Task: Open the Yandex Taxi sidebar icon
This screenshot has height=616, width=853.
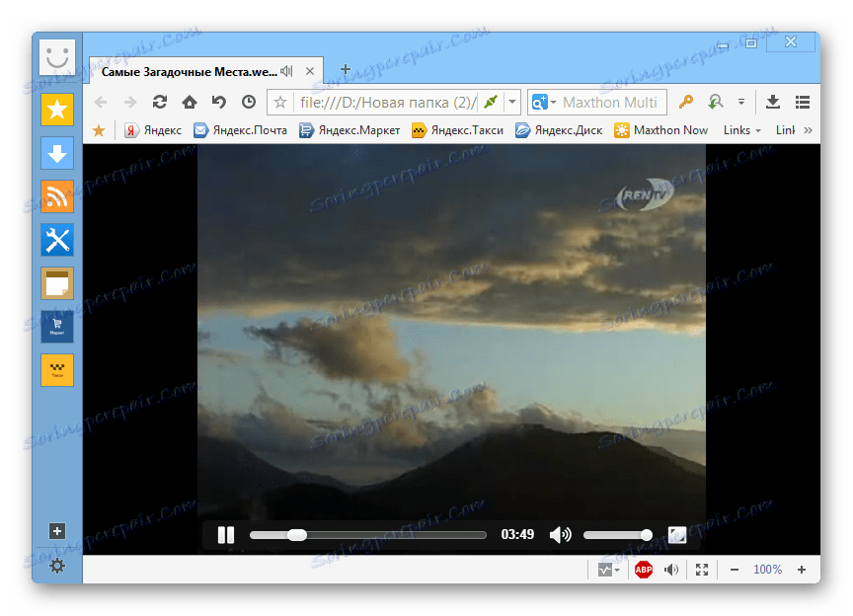Action: [x=57, y=370]
